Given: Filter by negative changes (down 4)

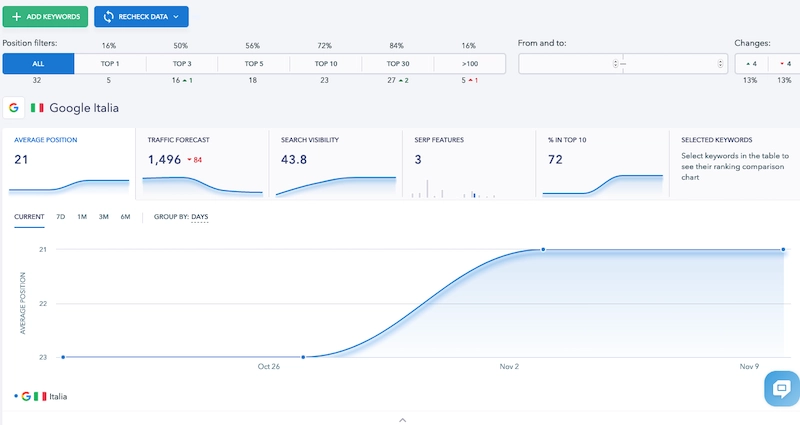Looking at the screenshot, I should click(785, 64).
